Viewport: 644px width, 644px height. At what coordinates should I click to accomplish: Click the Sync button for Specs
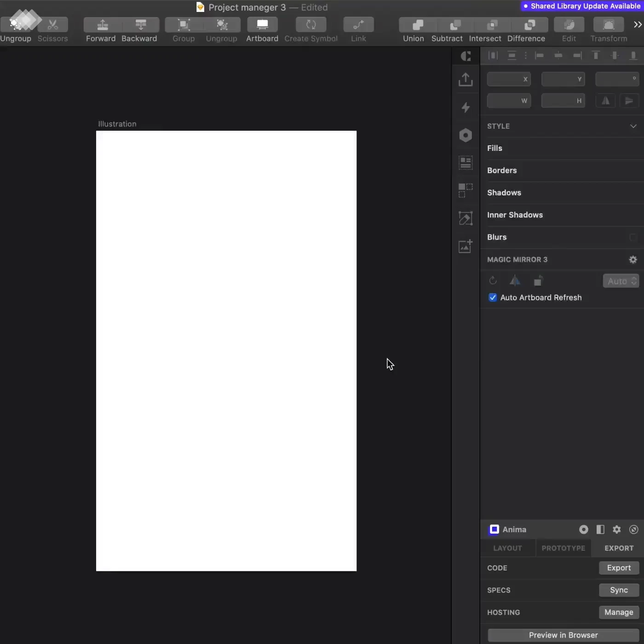pos(619,590)
